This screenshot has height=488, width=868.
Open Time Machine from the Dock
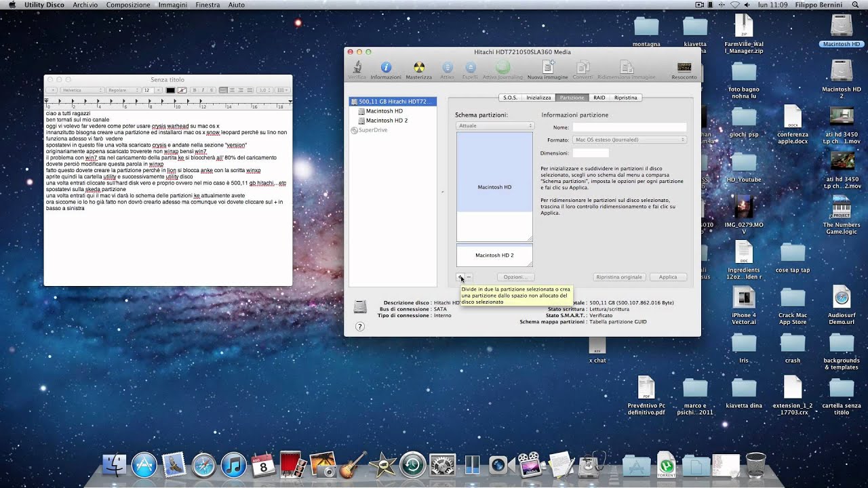tap(412, 465)
